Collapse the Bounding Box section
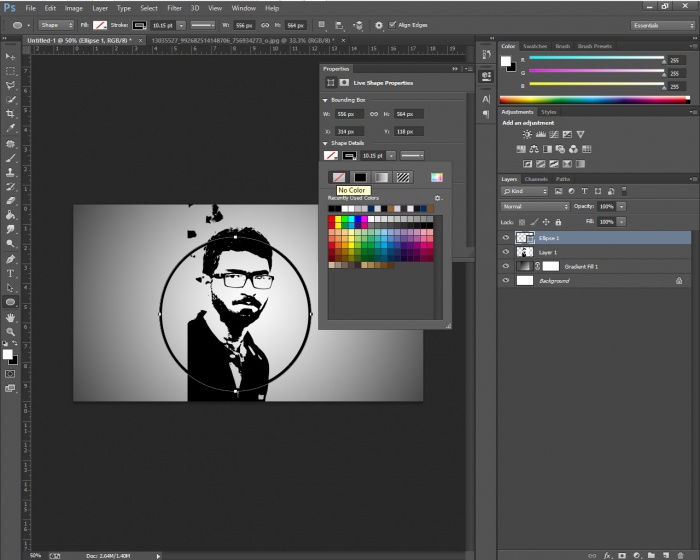This screenshot has width=700, height=560. pos(325,100)
